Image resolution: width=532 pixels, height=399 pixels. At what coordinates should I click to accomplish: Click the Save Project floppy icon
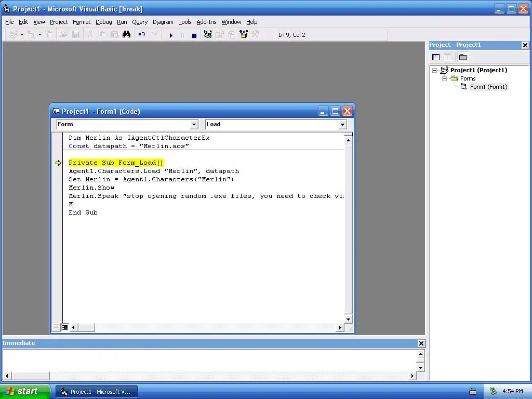[x=76, y=35]
